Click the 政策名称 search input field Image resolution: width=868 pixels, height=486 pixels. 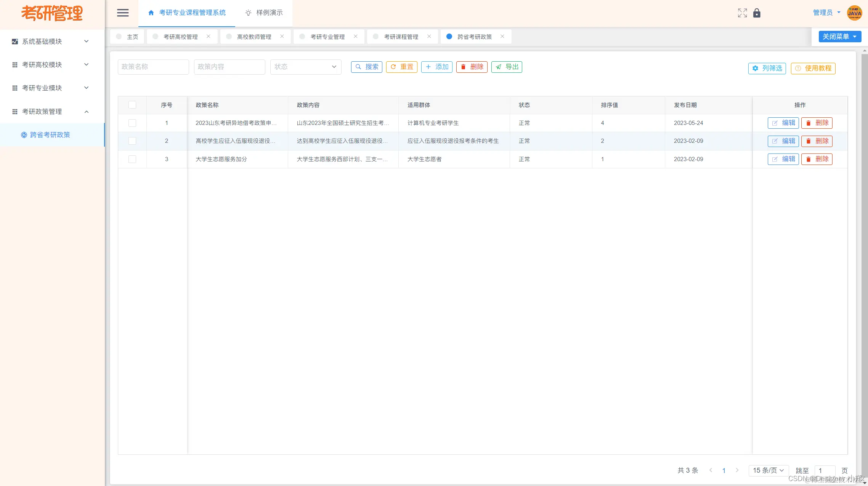tap(153, 67)
